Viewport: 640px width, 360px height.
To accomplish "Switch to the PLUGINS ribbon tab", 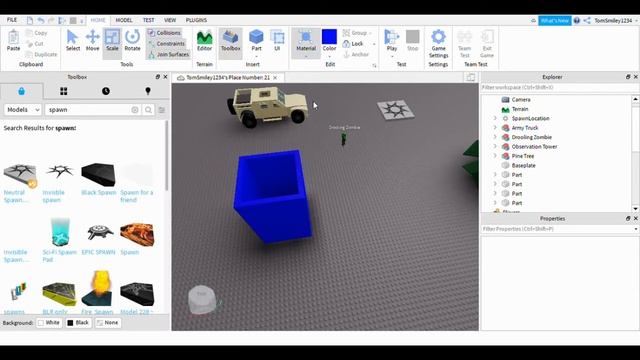I will pyautogui.click(x=196, y=20).
